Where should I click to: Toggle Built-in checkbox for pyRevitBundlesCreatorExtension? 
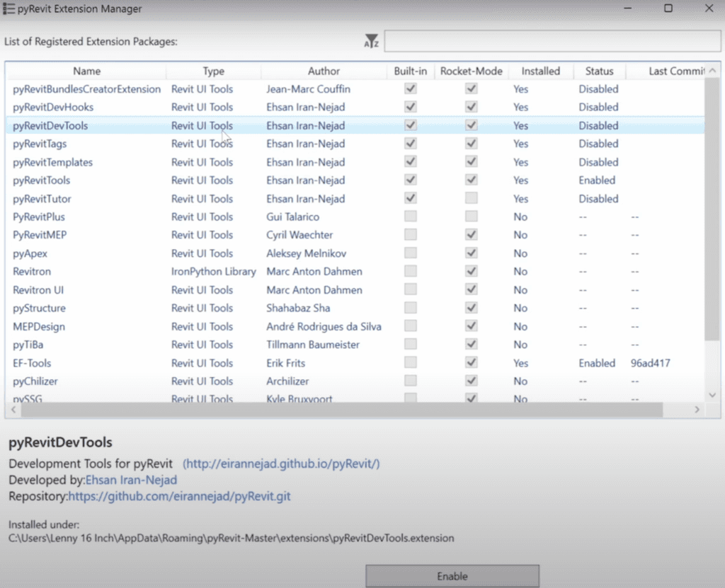click(410, 88)
